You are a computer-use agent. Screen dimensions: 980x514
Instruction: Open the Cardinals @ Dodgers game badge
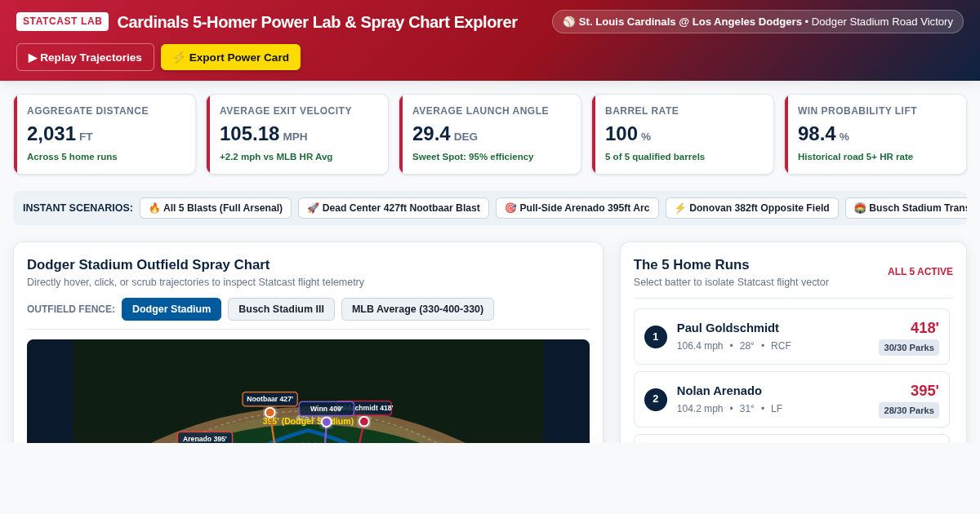tap(758, 22)
